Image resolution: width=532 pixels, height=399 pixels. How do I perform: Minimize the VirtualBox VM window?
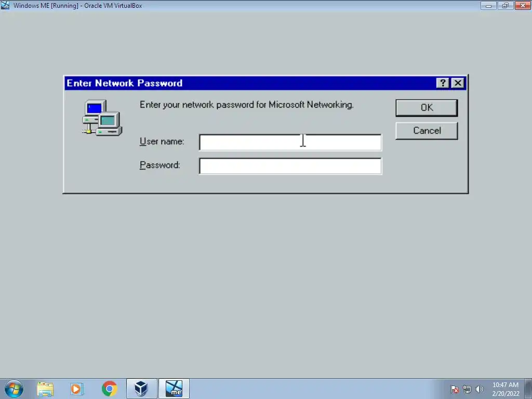488,5
